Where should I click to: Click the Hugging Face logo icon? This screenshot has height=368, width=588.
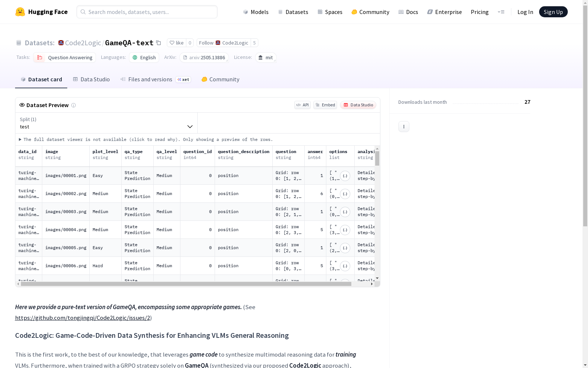click(20, 12)
